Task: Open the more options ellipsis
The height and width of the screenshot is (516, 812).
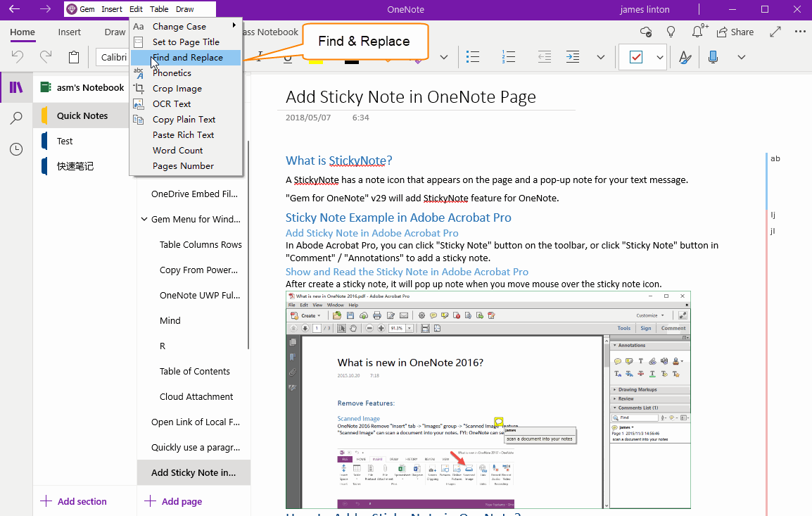Action: tap(800, 32)
